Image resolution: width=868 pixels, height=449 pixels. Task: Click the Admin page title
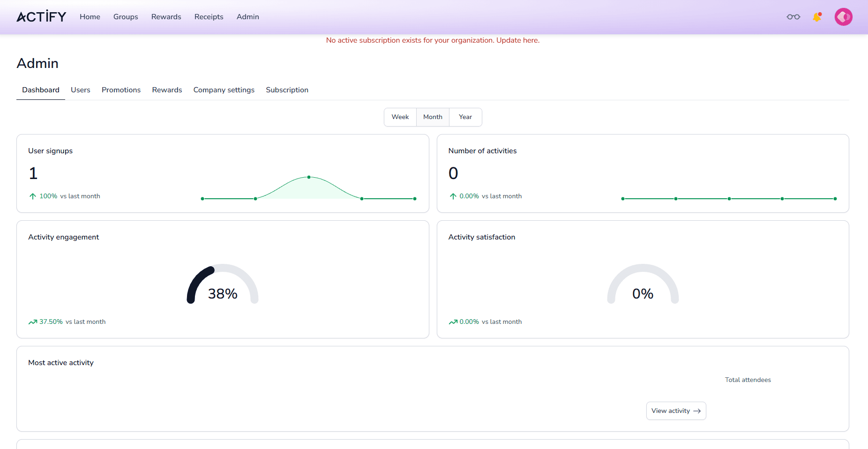(x=37, y=63)
